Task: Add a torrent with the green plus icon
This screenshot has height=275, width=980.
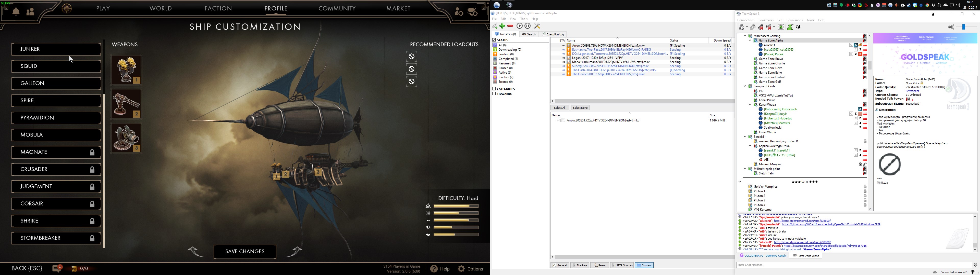Action: click(502, 26)
